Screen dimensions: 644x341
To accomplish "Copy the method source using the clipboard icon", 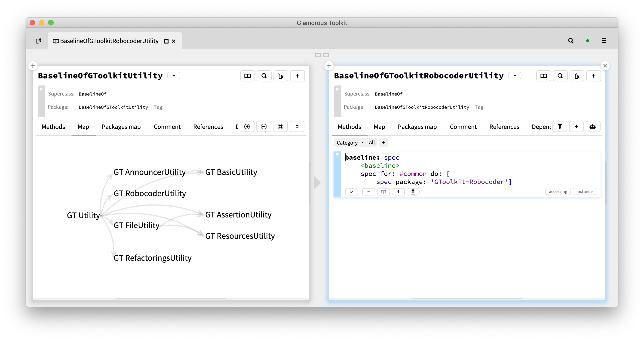I will tap(413, 192).
